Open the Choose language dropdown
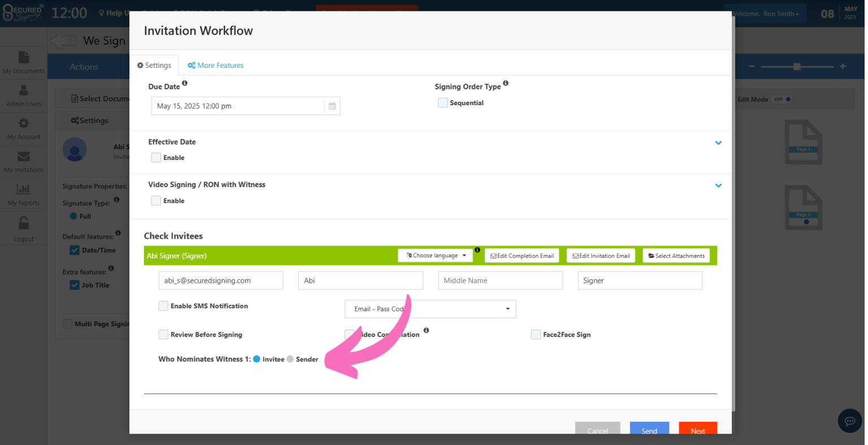 436,256
